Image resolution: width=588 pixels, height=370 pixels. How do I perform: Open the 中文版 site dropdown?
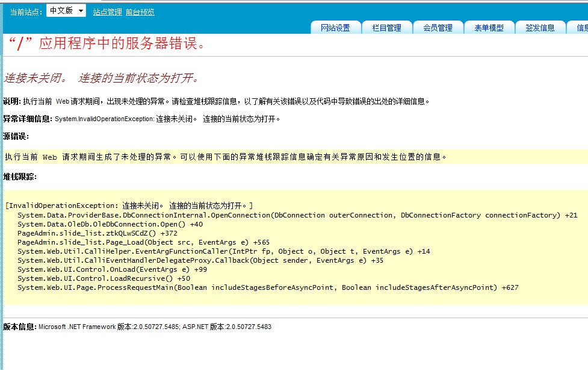[66, 11]
